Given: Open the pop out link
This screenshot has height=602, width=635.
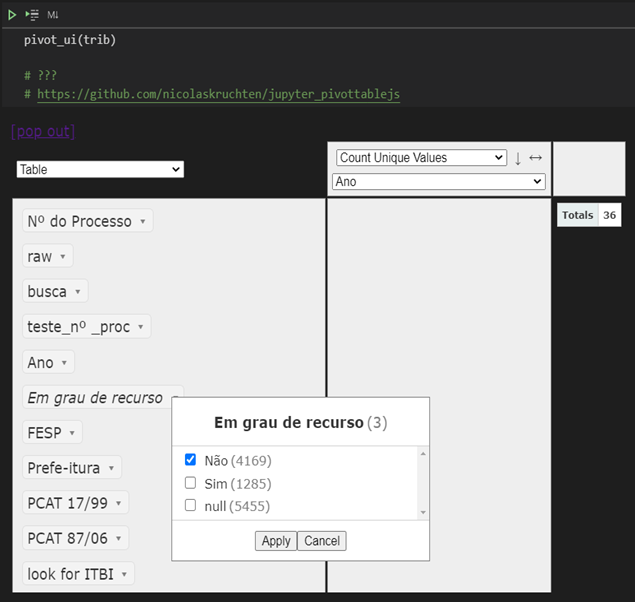Looking at the screenshot, I should (43, 132).
